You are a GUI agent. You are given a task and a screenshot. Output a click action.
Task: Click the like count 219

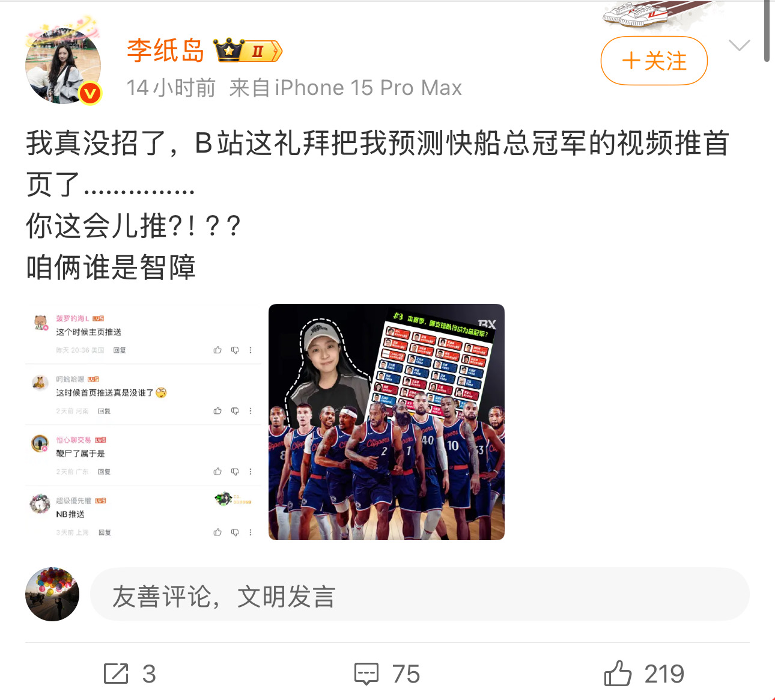click(x=664, y=674)
